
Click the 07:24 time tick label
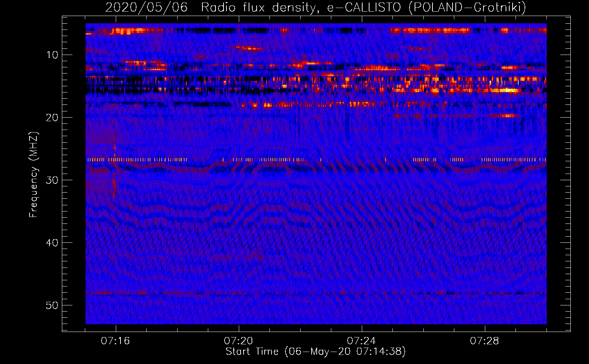coord(361,341)
